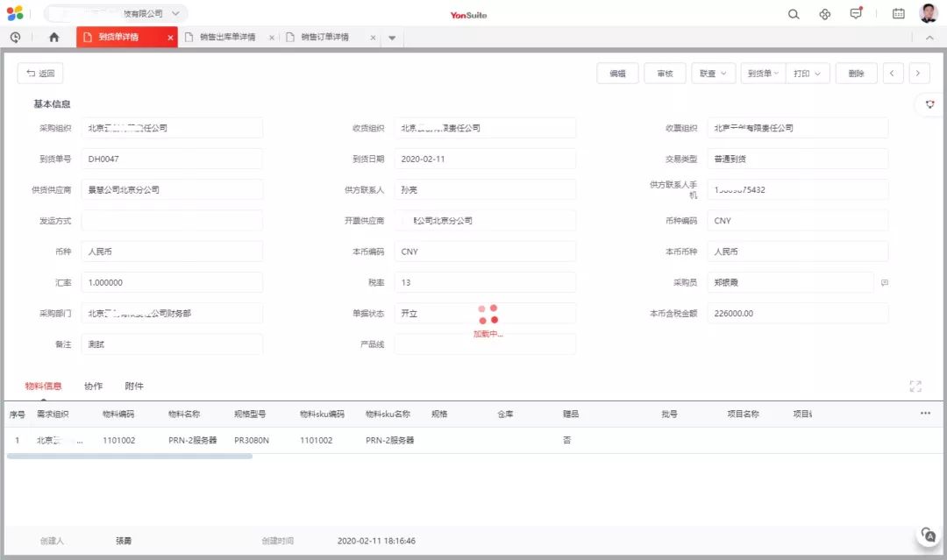Open company selector dropdown
Viewport: 947px width, 560px height.
[116, 13]
